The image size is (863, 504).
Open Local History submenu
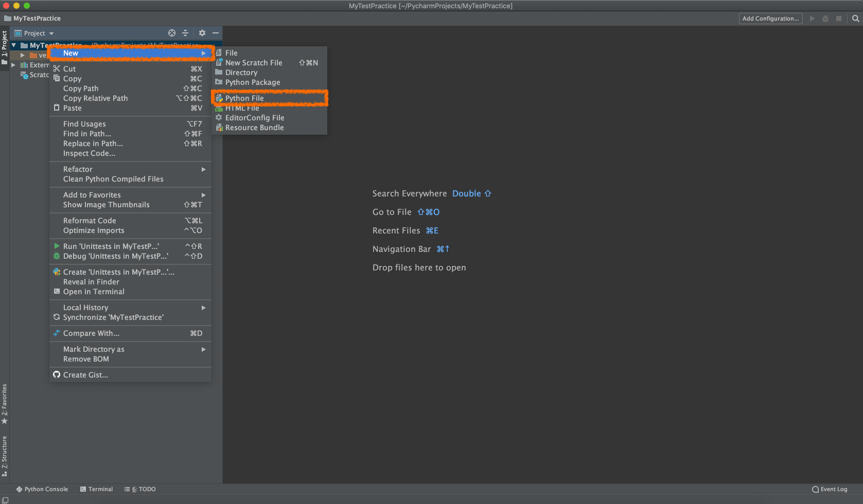click(130, 308)
